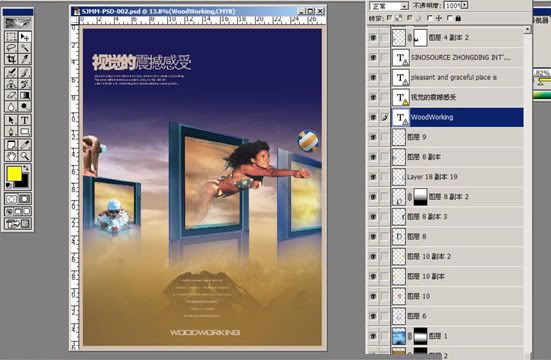Select the Zoom tool

coord(25,156)
